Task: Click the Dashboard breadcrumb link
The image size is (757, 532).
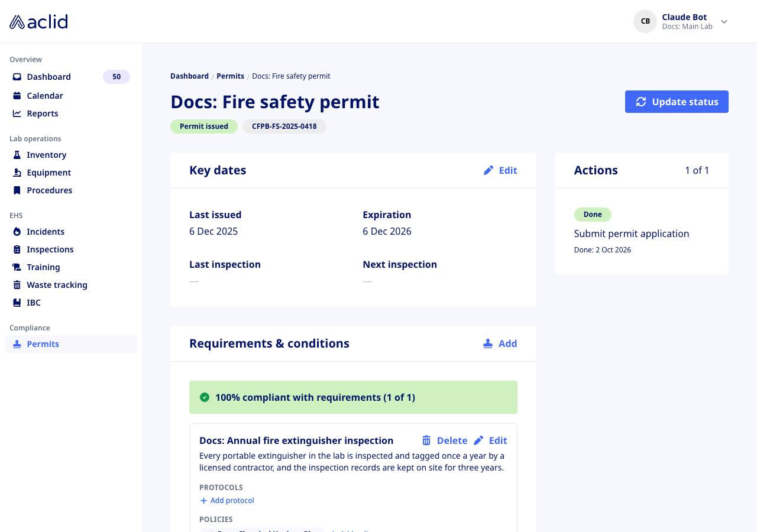Action: (x=189, y=76)
